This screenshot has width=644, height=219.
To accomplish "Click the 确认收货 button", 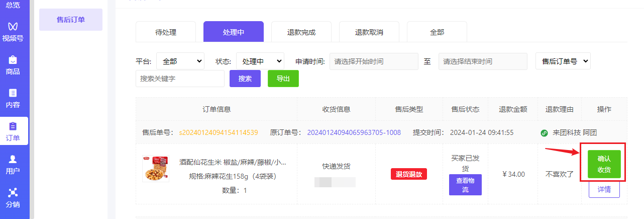I will pos(604,164).
